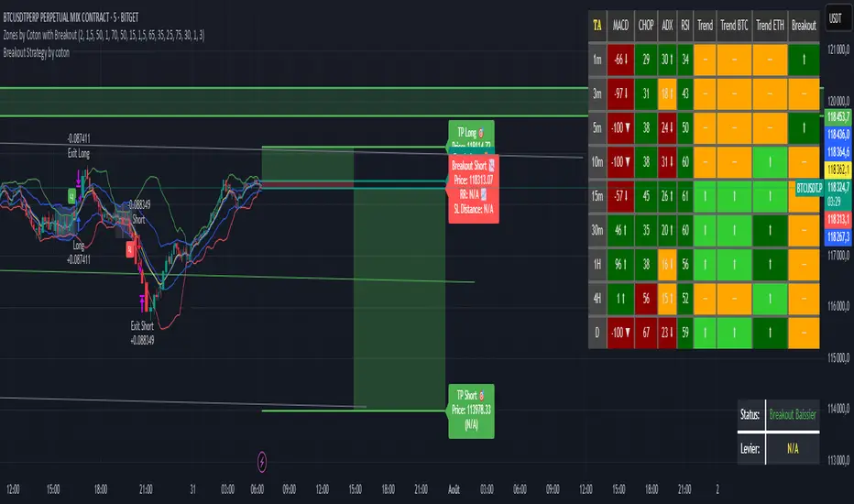854x504 pixels.
Task: Click the MACD -66 cell in 1m row
Action: pyautogui.click(x=620, y=60)
